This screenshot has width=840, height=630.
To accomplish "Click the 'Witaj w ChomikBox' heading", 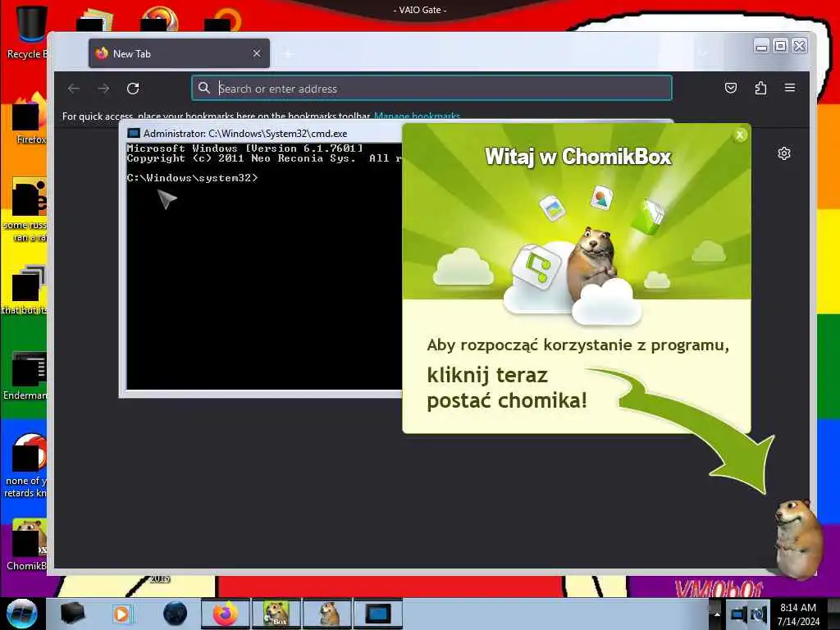I will [578, 157].
